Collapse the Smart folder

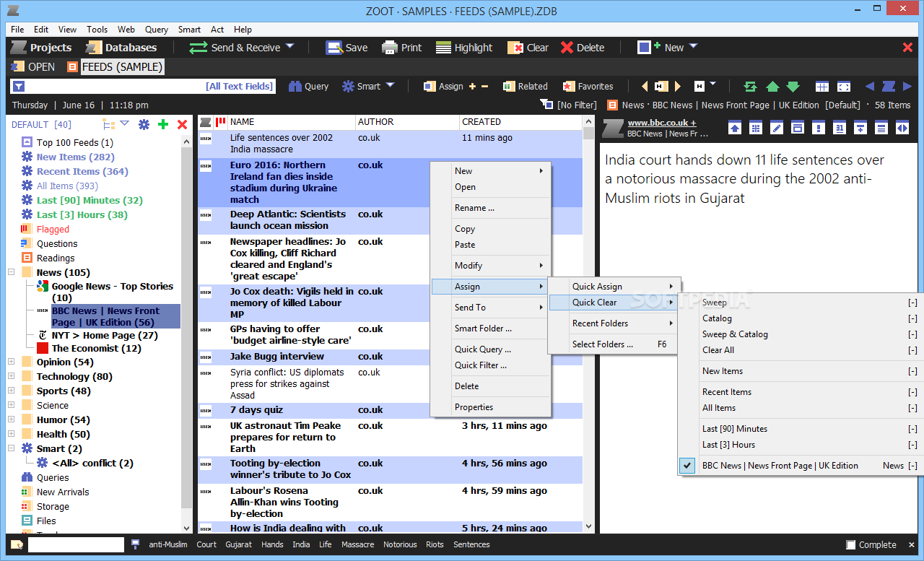(11, 449)
